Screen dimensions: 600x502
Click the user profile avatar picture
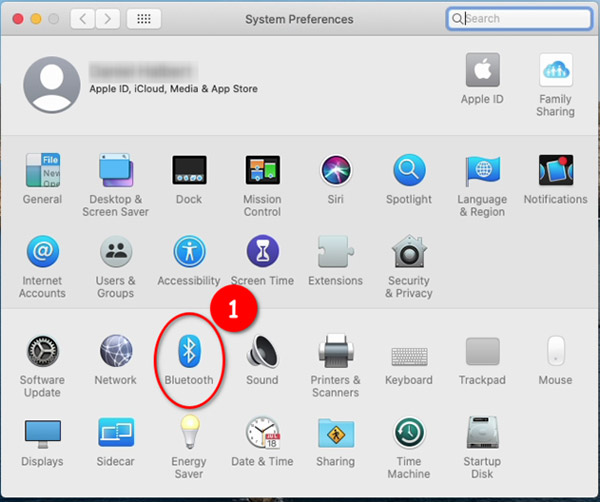52,84
